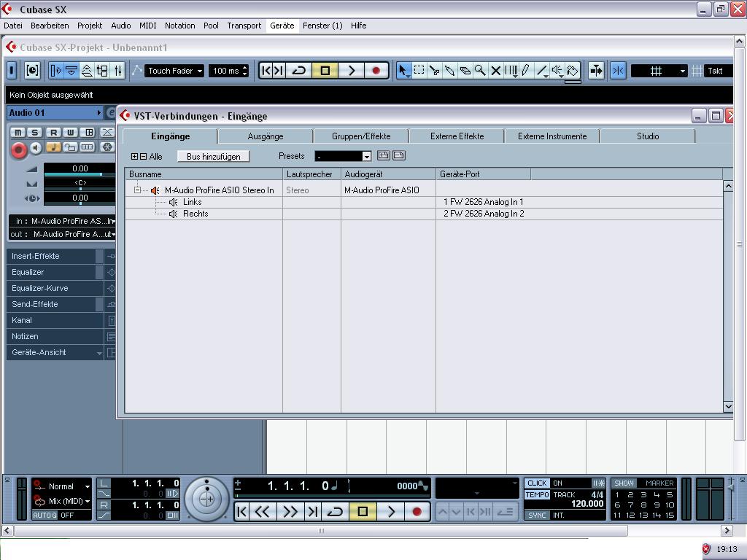Click Stop in the project toolbar
This screenshot has height=560, width=747.
325,71
